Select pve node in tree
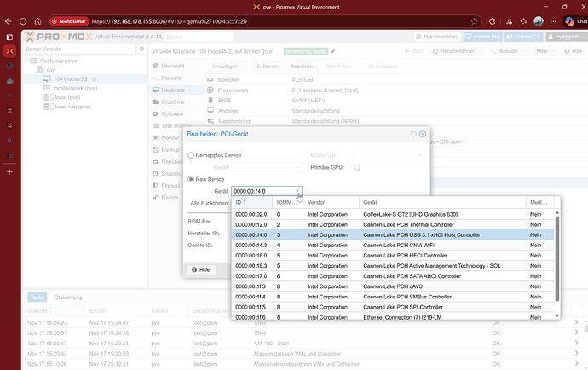This screenshot has height=370, width=588. (51, 70)
